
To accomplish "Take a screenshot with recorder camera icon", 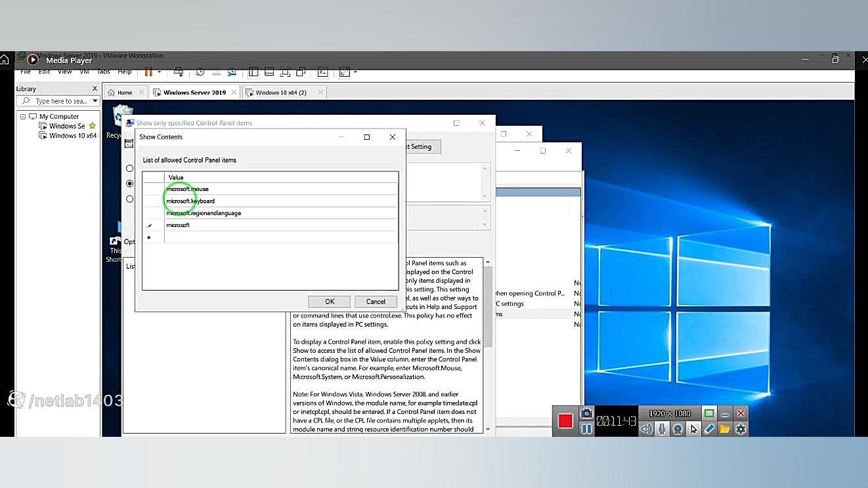I will [586, 413].
